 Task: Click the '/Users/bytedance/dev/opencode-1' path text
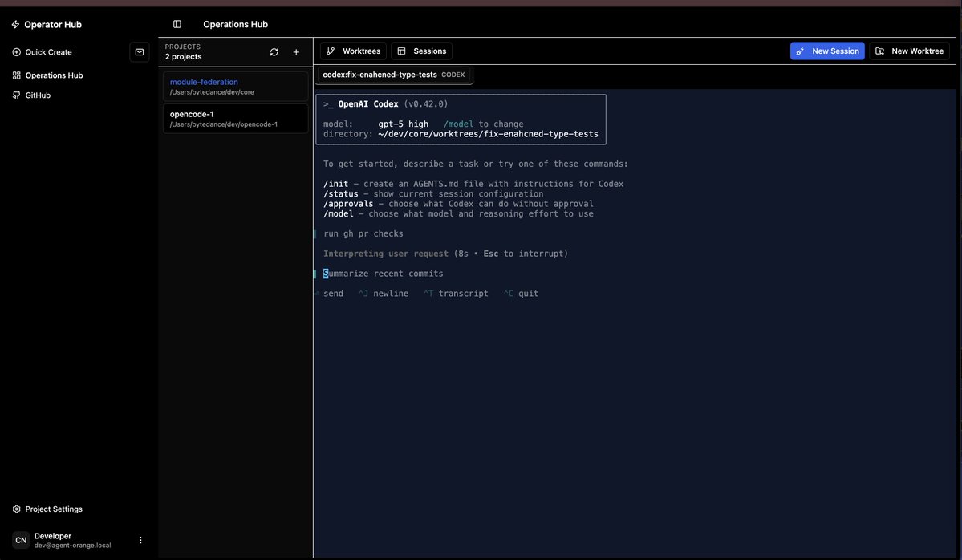click(x=224, y=124)
